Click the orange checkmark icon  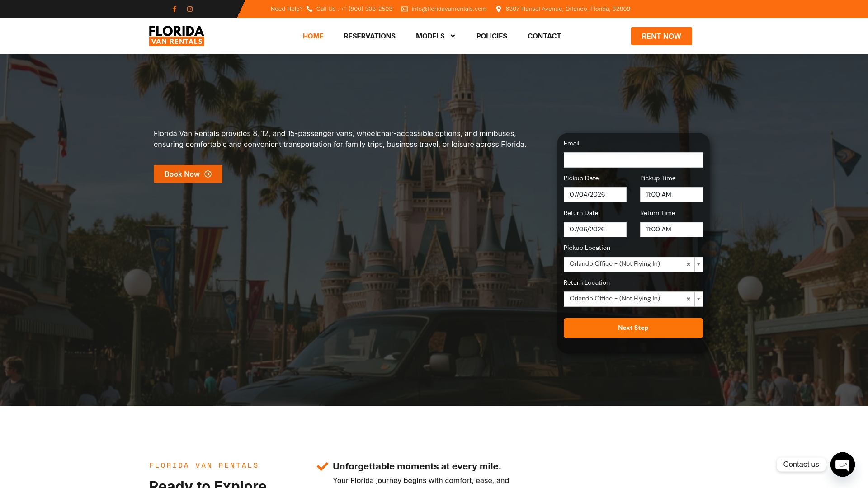[322, 466]
